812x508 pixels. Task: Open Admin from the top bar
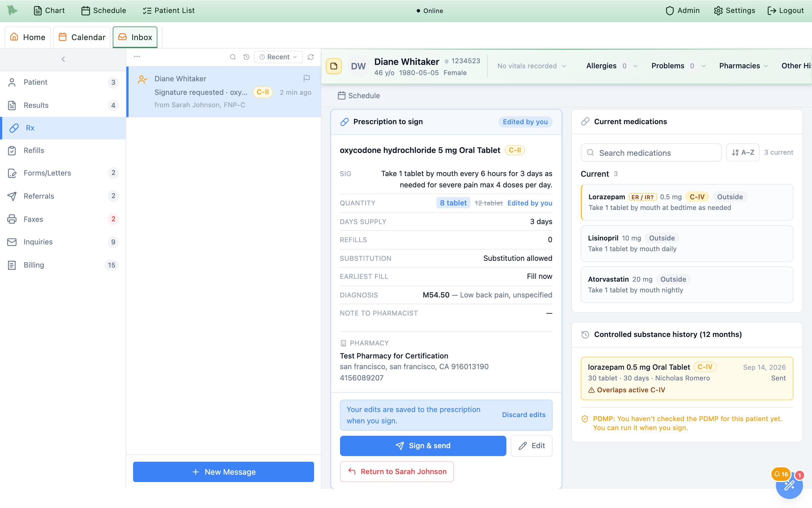pyautogui.click(x=683, y=10)
